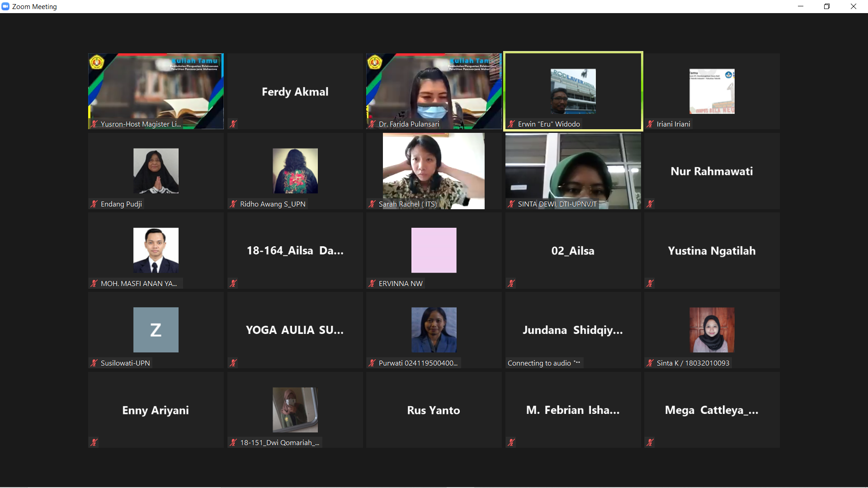Image resolution: width=868 pixels, height=488 pixels.
Task: Restore down the Zoom Meeting window
Action: click(827, 6)
